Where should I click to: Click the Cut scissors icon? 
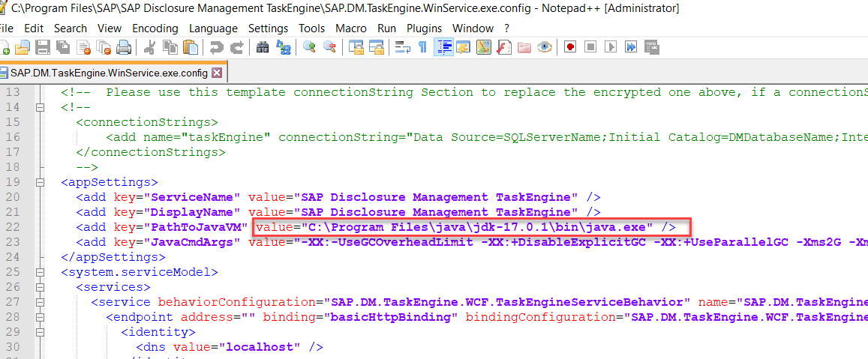[149, 47]
